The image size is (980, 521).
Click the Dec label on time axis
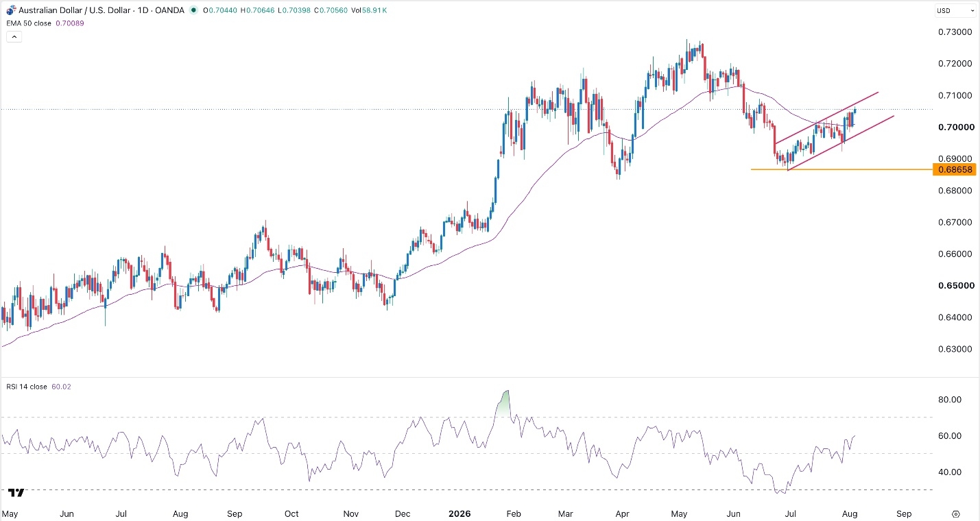tap(403, 513)
